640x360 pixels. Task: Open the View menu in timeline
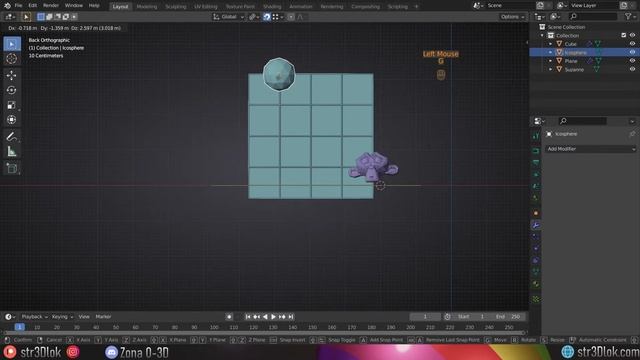pyautogui.click(x=84, y=317)
